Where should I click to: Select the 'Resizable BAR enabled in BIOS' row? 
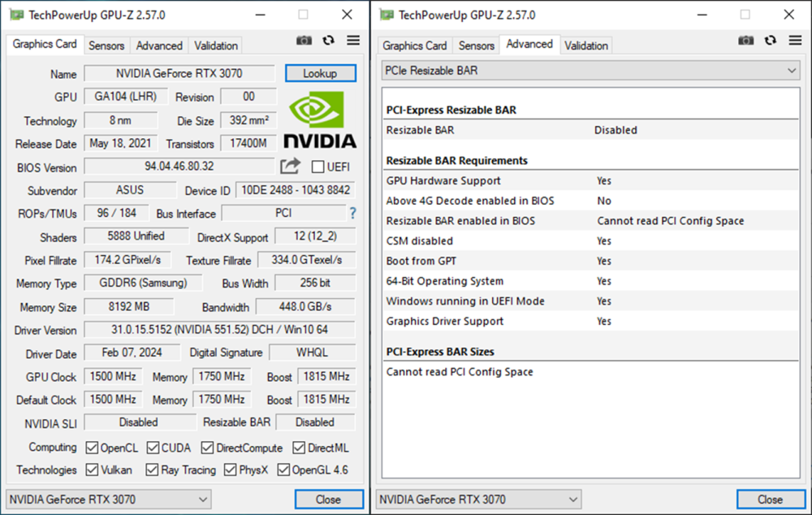pyautogui.click(x=591, y=221)
